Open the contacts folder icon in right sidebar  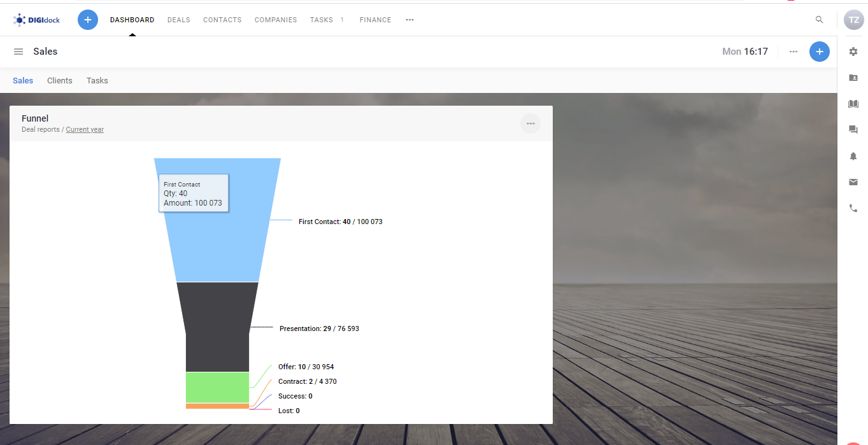[853, 78]
